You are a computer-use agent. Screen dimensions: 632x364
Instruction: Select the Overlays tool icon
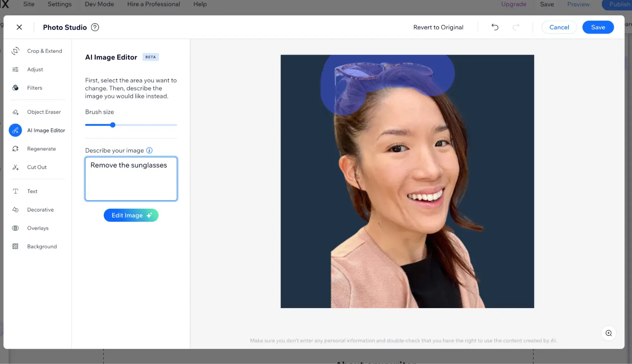point(15,228)
